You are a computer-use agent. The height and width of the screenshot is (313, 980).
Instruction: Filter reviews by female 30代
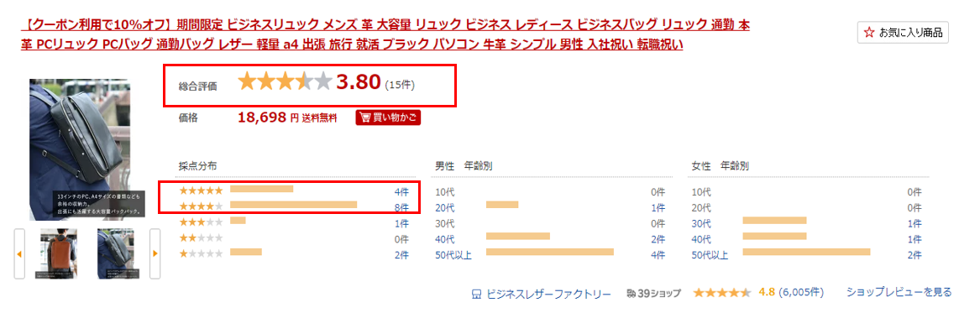701,223
